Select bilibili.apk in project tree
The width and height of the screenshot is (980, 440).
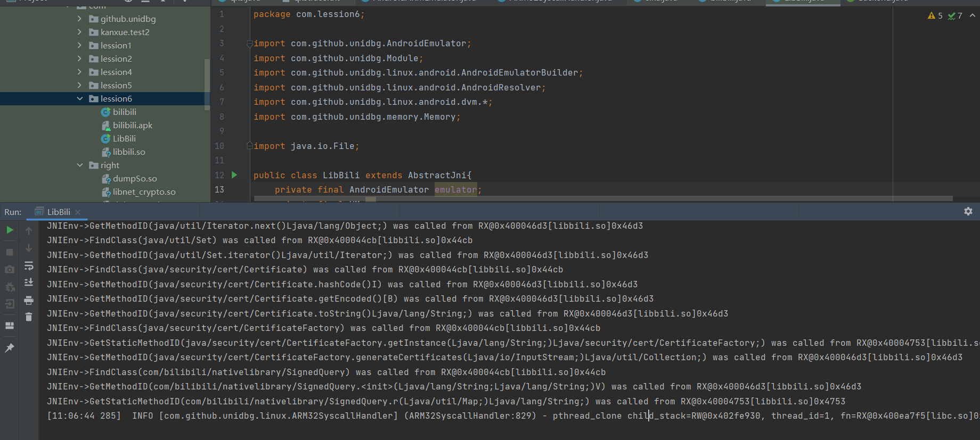(133, 125)
